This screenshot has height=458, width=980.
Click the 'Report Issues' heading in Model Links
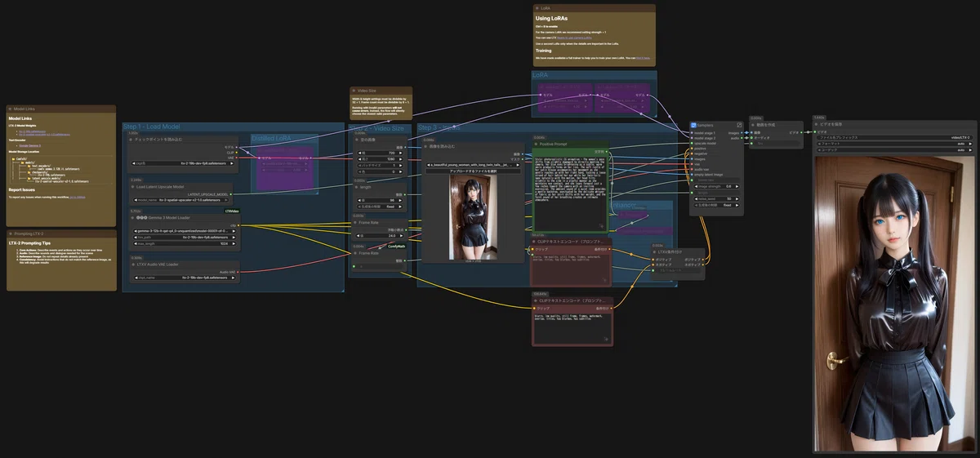pos(23,189)
